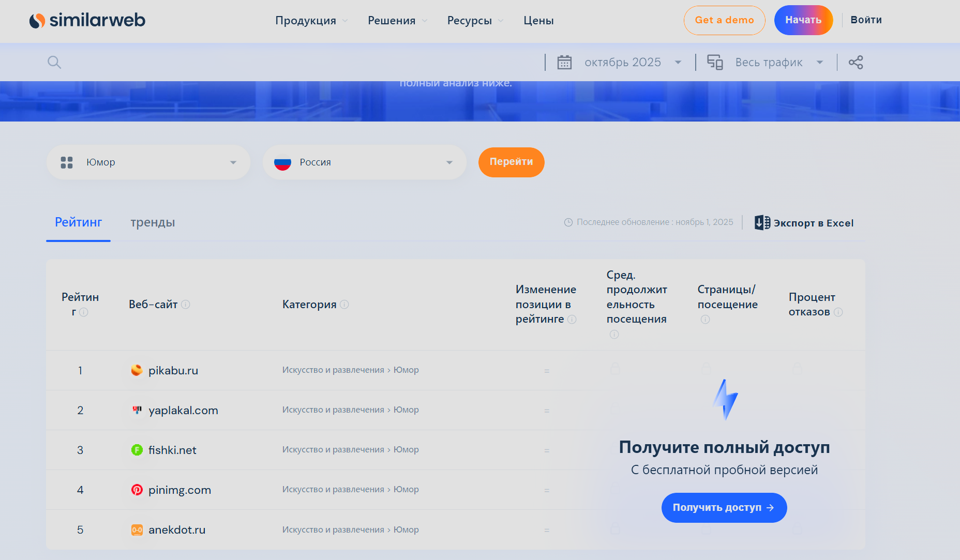Select the Рейтинг tab
The width and height of the screenshot is (960, 560).
point(78,222)
